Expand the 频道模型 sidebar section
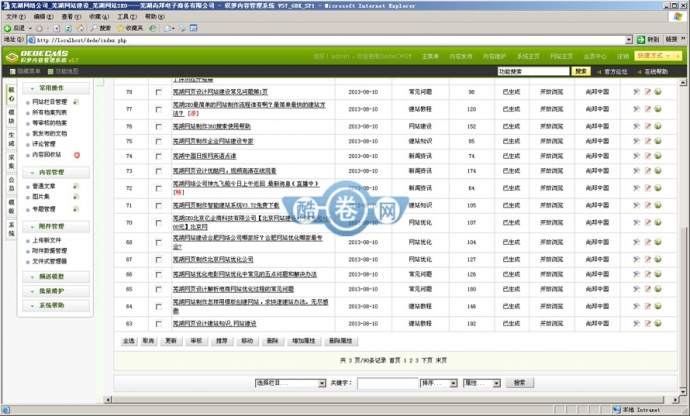690x416 pixels. pyautogui.click(x=56, y=276)
